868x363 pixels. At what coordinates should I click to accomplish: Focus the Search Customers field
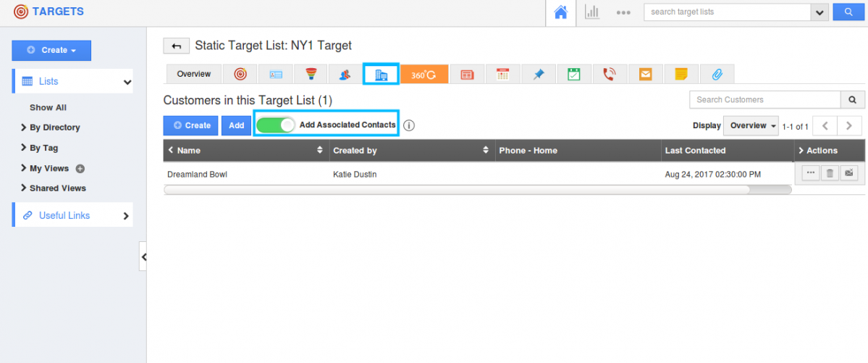click(766, 100)
